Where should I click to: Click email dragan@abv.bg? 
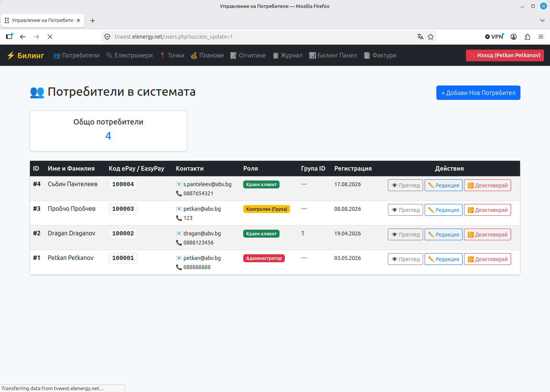tap(202, 233)
